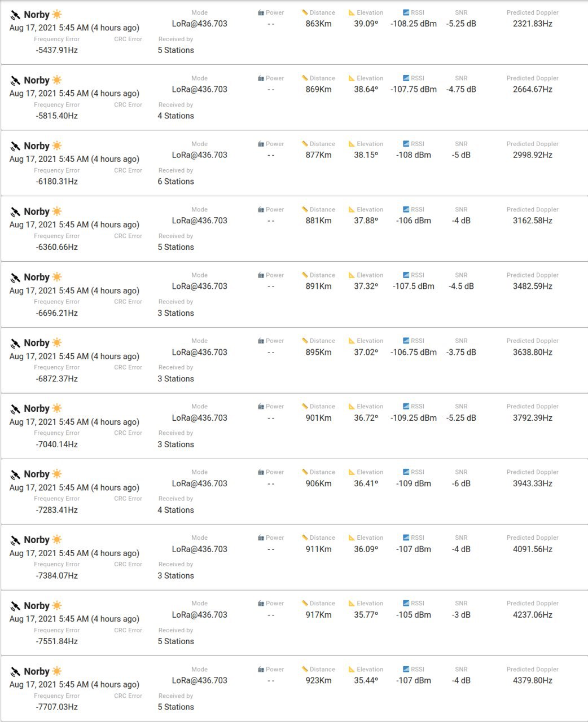Open the Norby name in the 891Km packet
The image size is (588, 722).
37,277
